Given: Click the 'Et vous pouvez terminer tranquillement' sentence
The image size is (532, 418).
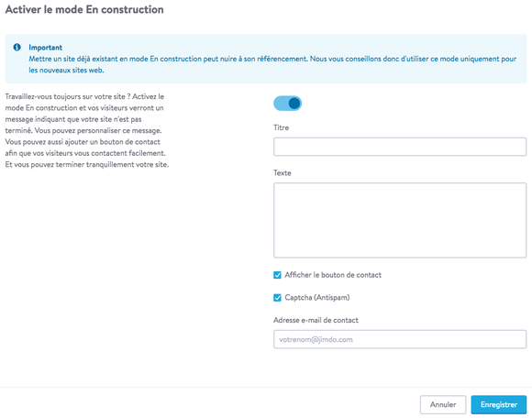Looking at the screenshot, I should point(87,164).
